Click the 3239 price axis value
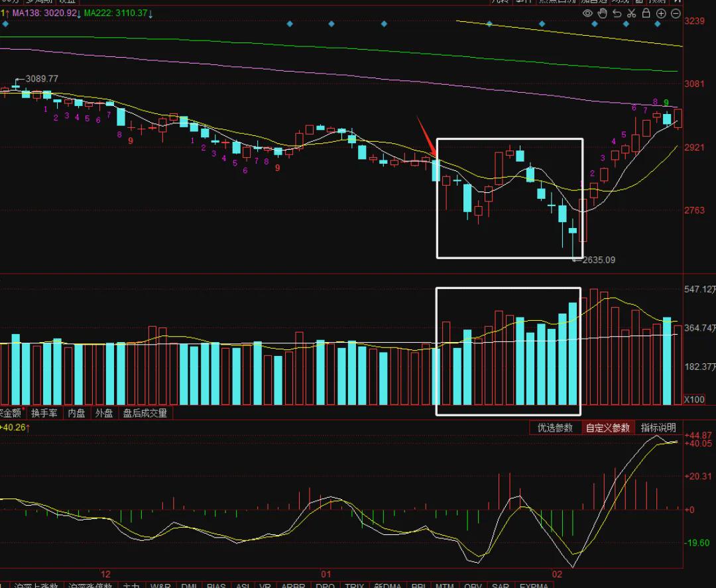 click(x=695, y=21)
